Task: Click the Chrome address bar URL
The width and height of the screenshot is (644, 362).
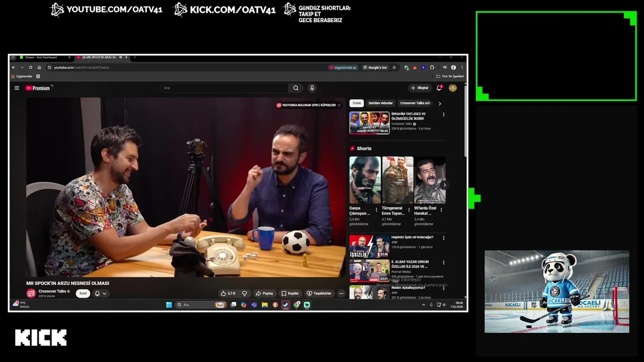Action: pos(82,67)
